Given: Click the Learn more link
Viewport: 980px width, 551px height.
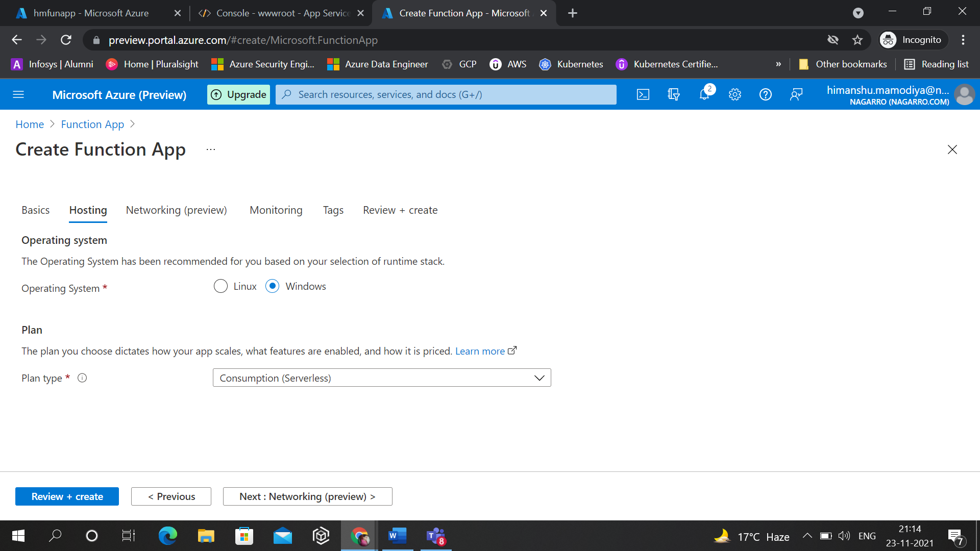Looking at the screenshot, I should (480, 351).
